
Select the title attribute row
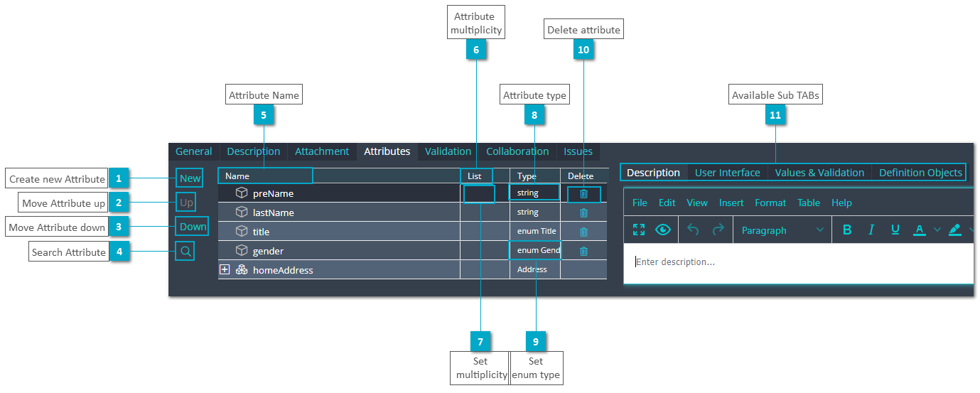point(412,232)
